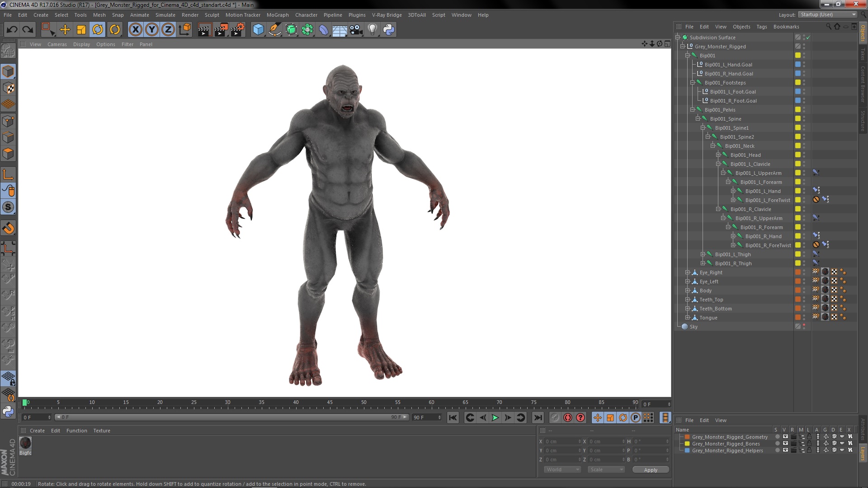Click the Undo arrow icon
This screenshot has height=488, width=868.
[12, 30]
